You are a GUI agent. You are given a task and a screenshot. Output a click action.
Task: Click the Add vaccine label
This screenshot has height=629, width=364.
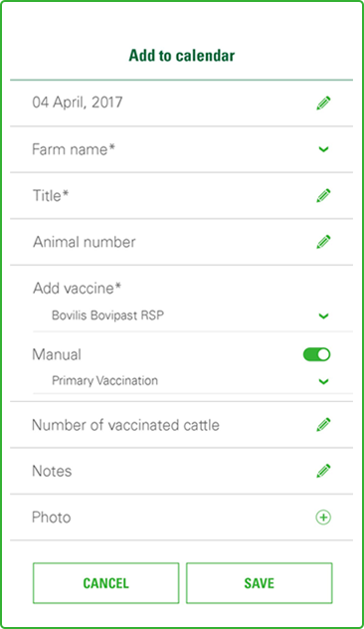tap(77, 288)
